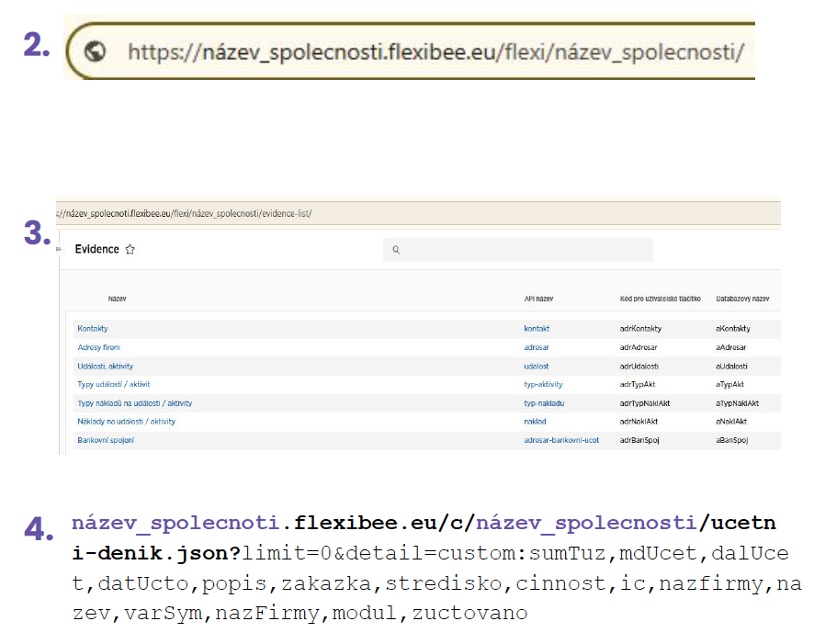Open the Adresy firem evidence link
Screen dimensions: 814x644
98,347
